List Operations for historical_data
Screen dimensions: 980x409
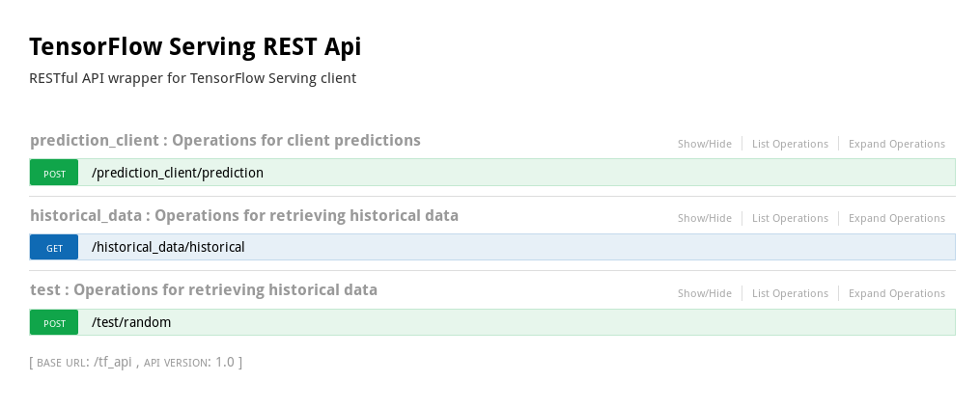(x=790, y=218)
